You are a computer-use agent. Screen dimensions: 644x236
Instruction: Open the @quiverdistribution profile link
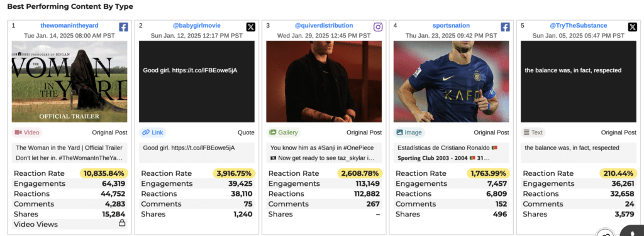pyautogui.click(x=324, y=25)
